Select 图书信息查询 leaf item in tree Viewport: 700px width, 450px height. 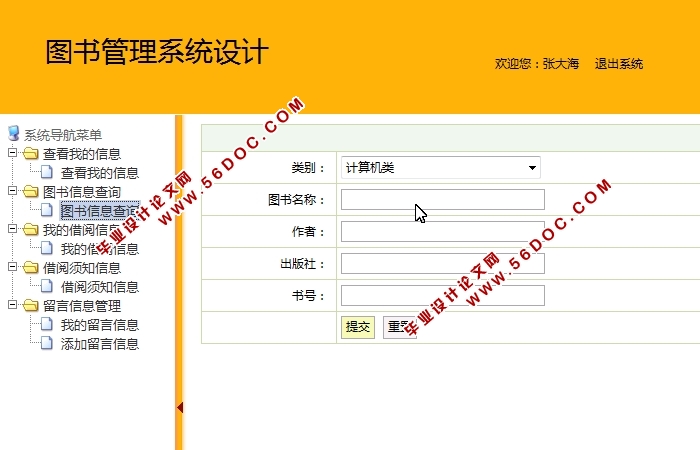point(98,211)
